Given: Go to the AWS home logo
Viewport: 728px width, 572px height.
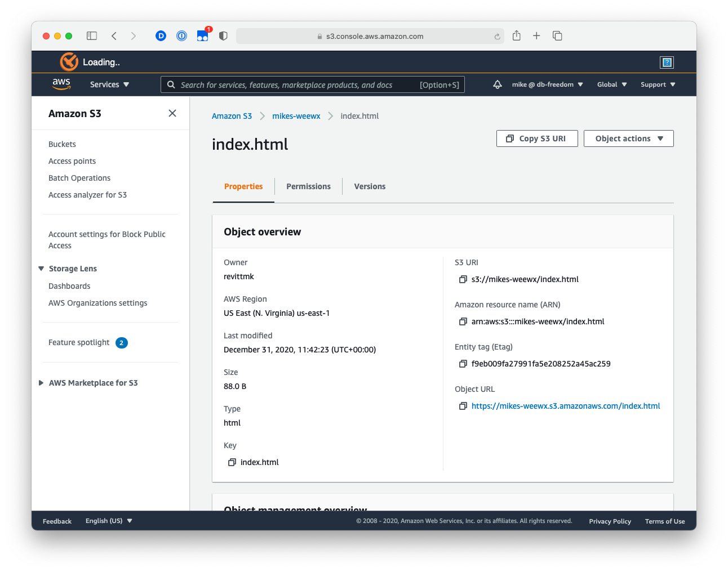Looking at the screenshot, I should tap(61, 84).
